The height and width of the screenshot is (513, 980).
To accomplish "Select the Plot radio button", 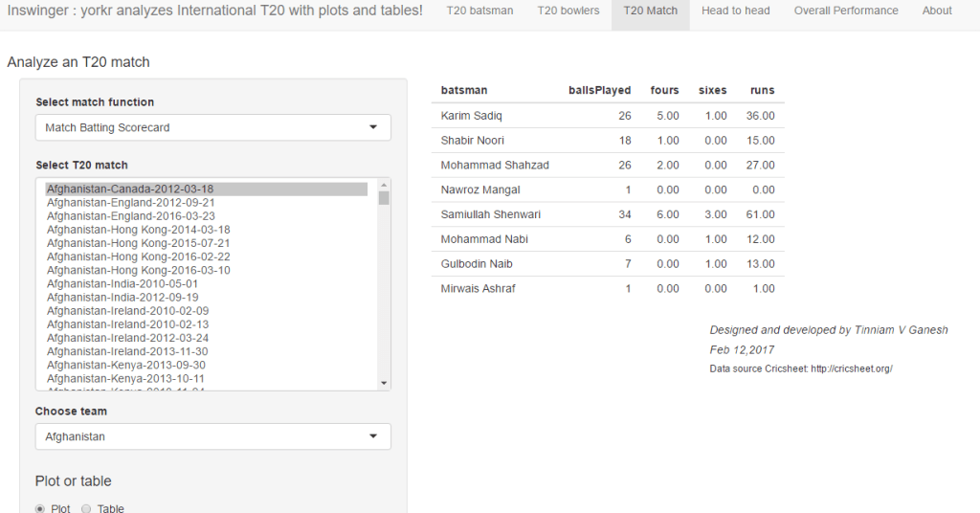I will click(41, 508).
